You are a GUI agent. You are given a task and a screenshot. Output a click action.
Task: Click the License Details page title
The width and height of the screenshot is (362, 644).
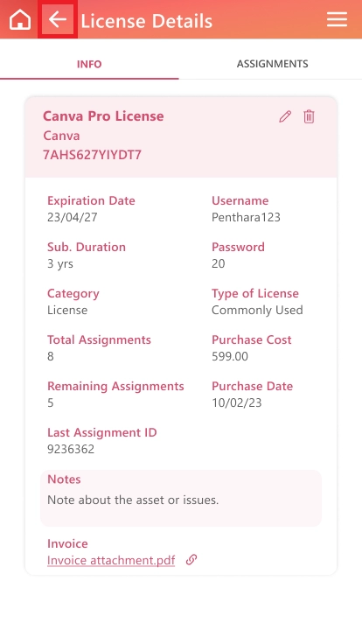coord(147,20)
